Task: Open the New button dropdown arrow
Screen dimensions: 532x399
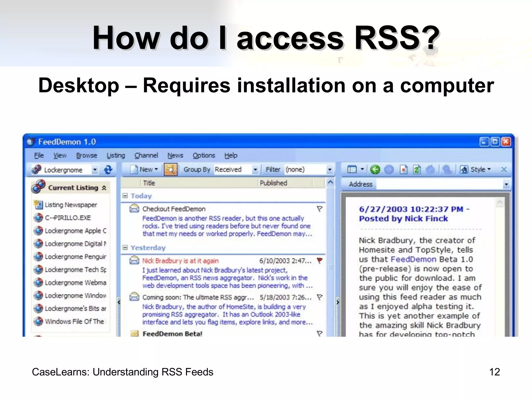Action: 156,169
